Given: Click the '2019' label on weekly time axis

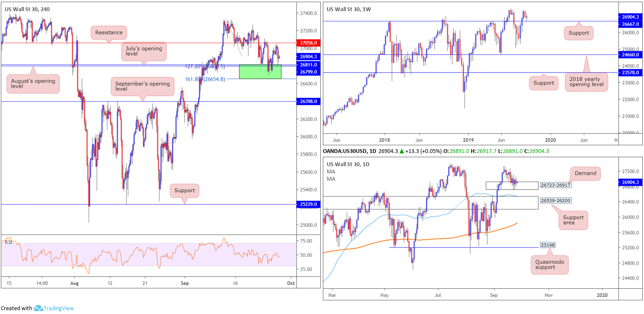Looking at the screenshot, I should [x=468, y=140].
